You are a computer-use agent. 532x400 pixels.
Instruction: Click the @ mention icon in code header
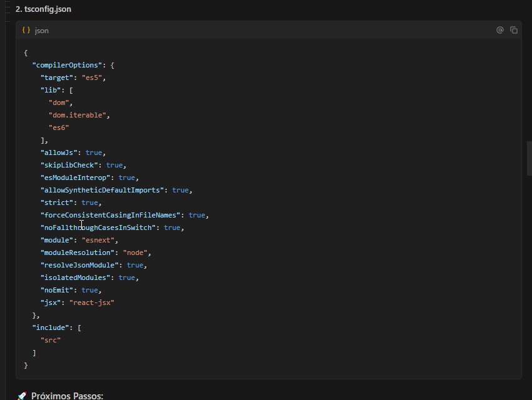tap(499, 29)
